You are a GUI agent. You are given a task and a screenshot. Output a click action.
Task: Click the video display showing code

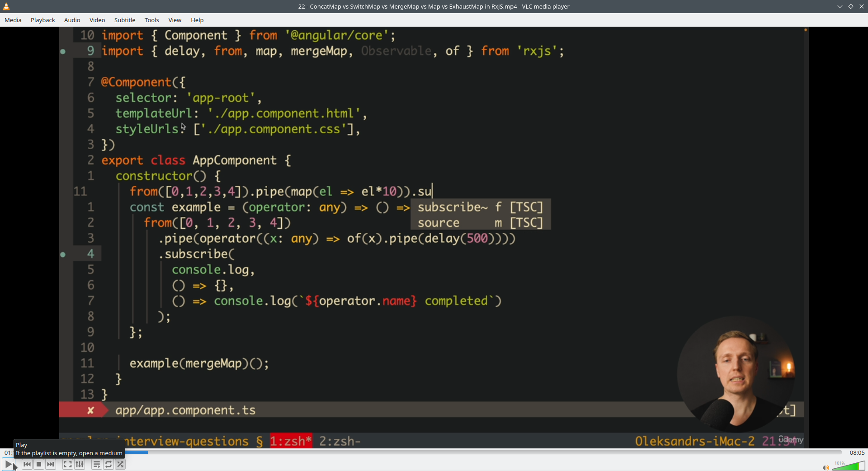pos(434,237)
